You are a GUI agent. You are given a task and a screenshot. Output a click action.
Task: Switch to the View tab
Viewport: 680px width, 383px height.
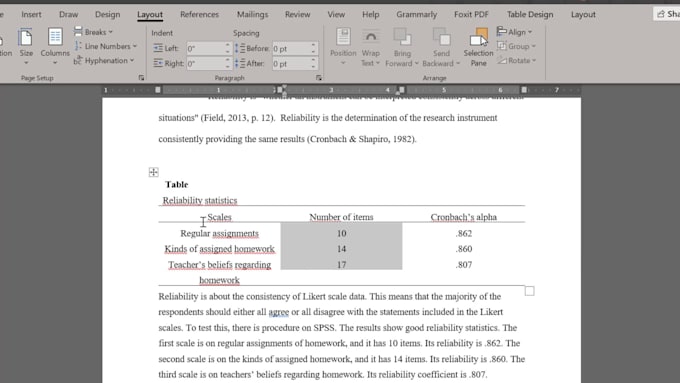336,14
